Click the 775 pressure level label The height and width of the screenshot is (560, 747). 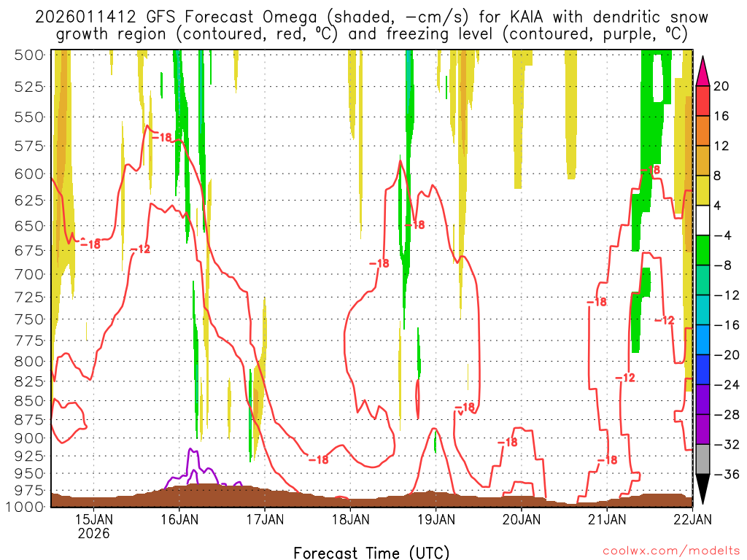29,341
